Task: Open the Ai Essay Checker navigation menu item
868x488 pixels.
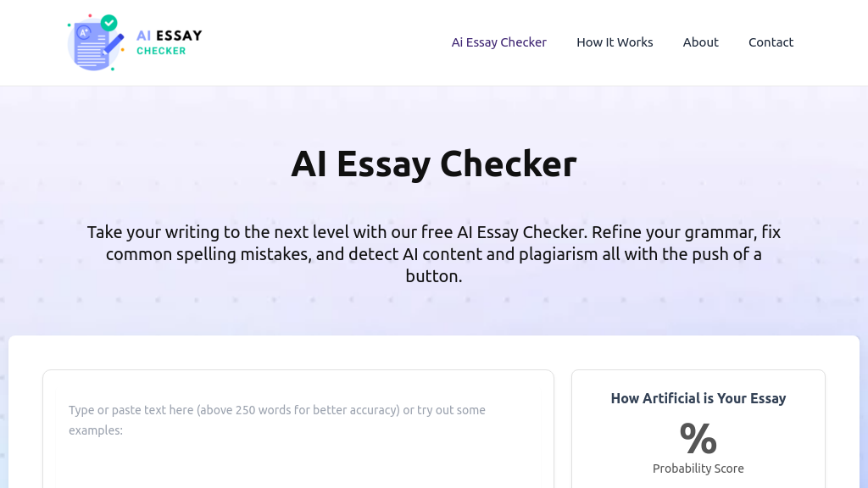Action: [x=498, y=42]
